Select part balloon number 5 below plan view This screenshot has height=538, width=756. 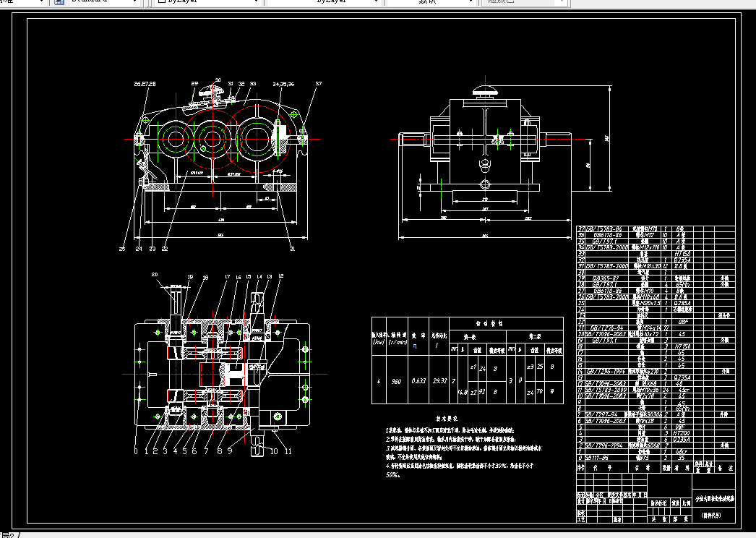pyautogui.click(x=184, y=451)
